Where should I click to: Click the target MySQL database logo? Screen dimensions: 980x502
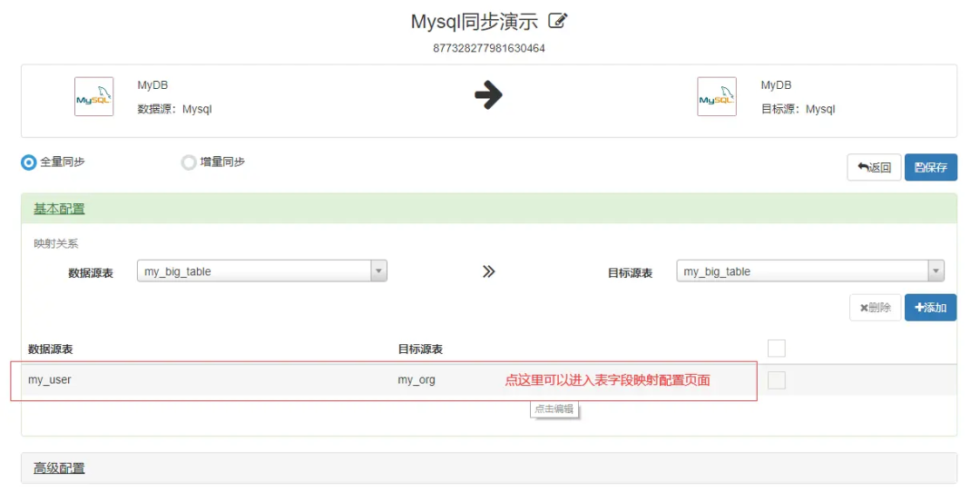[x=716, y=97]
